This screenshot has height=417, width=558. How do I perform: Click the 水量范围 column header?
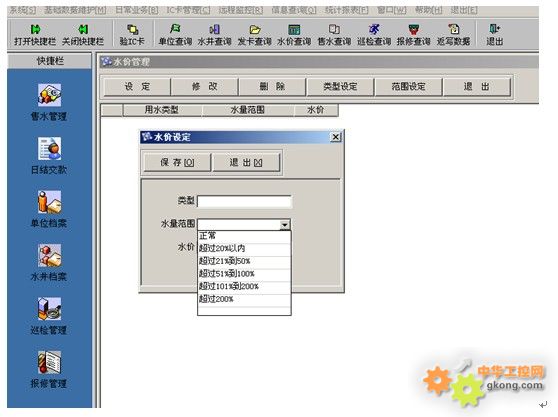pyautogui.click(x=248, y=110)
